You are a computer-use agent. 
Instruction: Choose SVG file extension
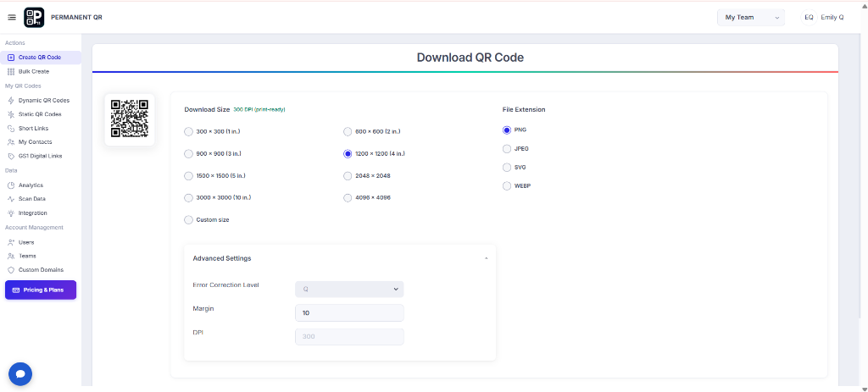coord(507,167)
